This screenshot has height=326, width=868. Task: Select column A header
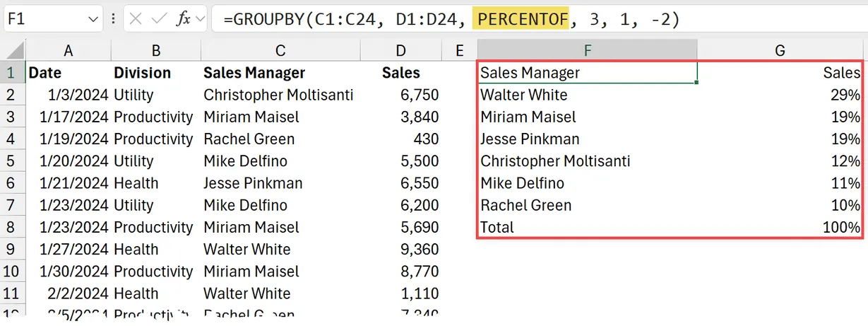[68, 50]
